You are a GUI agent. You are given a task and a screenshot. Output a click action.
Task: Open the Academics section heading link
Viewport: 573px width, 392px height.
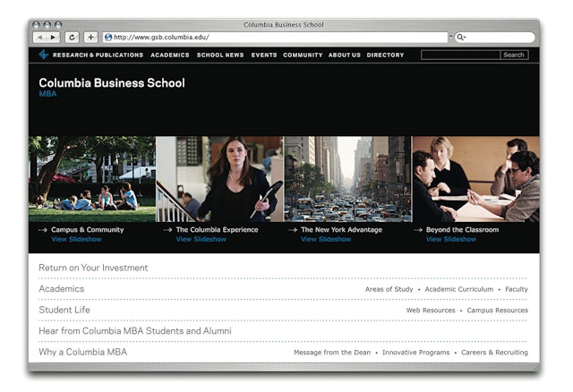62,289
